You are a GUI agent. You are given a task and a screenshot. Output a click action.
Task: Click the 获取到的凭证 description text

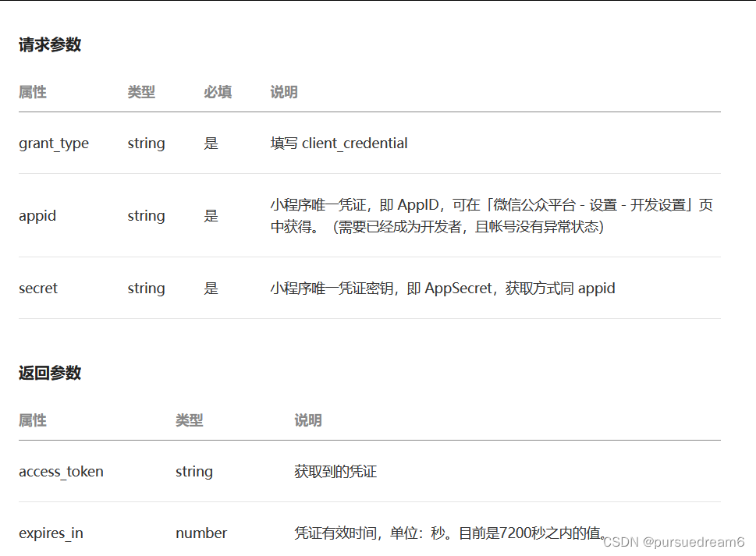pos(329,472)
